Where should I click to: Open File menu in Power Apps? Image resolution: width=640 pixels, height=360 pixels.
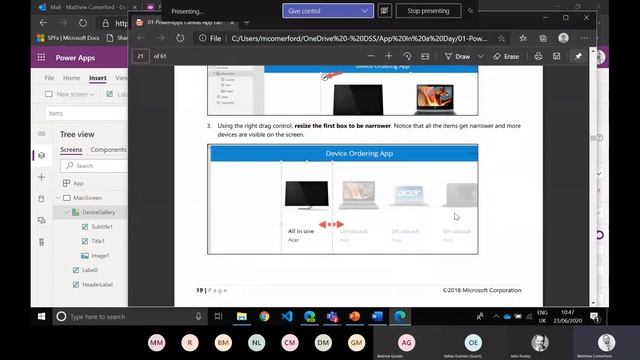(49, 78)
